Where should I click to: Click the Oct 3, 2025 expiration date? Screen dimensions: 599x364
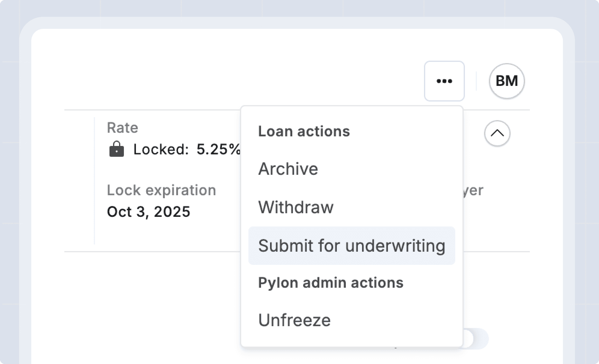tap(149, 212)
